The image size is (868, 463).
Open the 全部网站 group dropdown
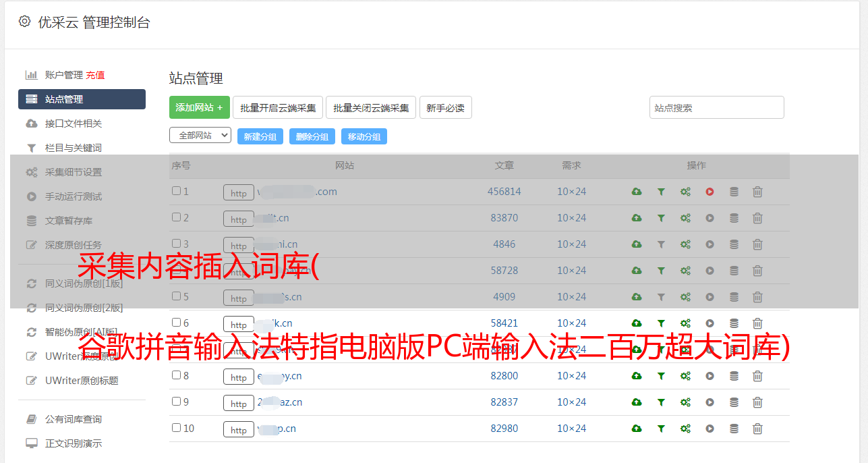[200, 136]
